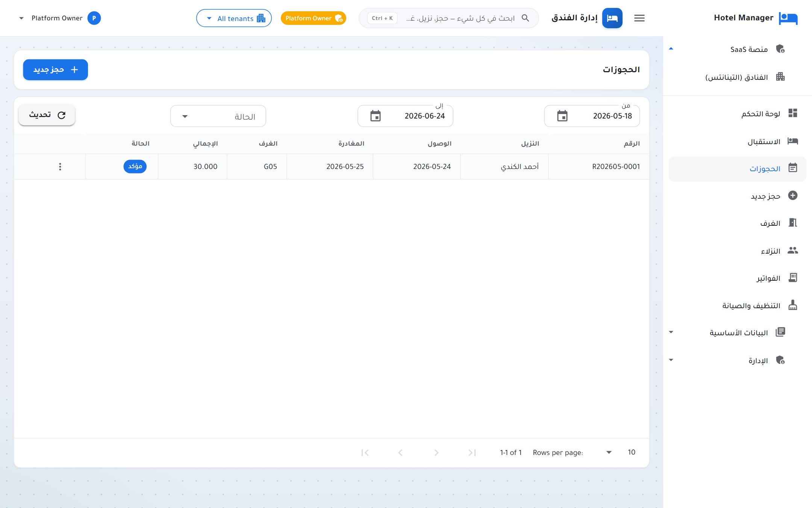Open the All tenants dropdown
This screenshot has height=508, width=812.
(234, 18)
